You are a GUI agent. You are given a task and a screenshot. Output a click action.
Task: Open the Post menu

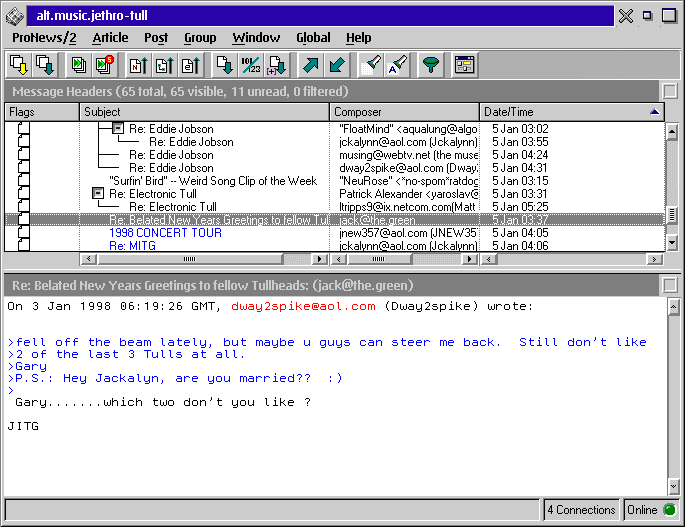pos(156,38)
